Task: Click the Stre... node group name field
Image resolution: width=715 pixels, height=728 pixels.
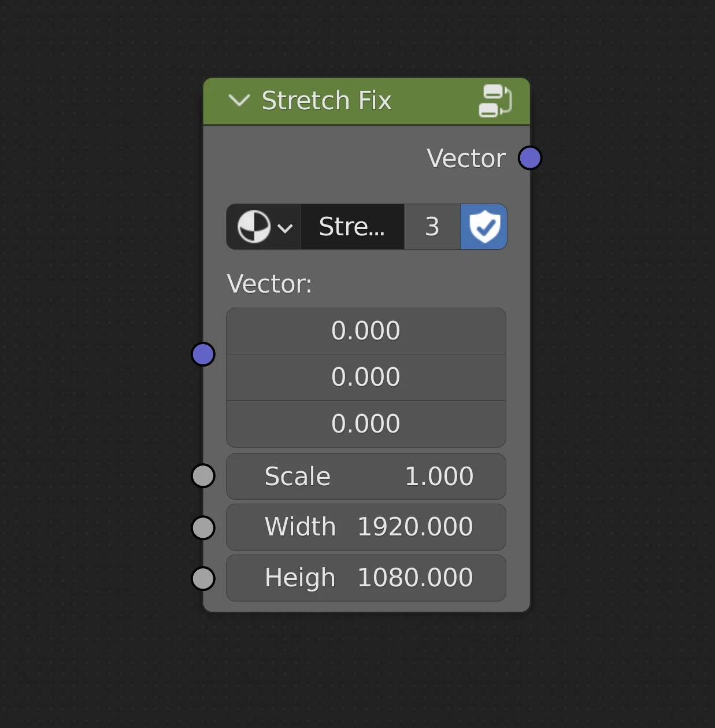Action: (351, 227)
